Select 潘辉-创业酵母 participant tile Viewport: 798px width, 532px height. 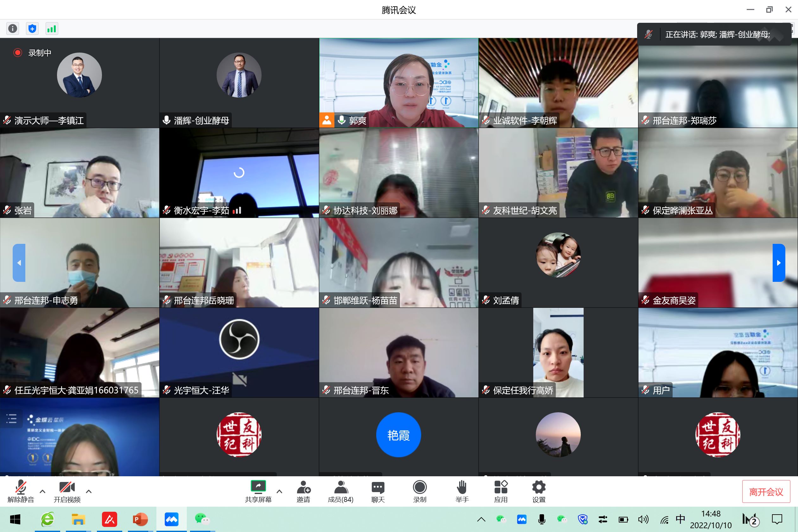pyautogui.click(x=239, y=83)
